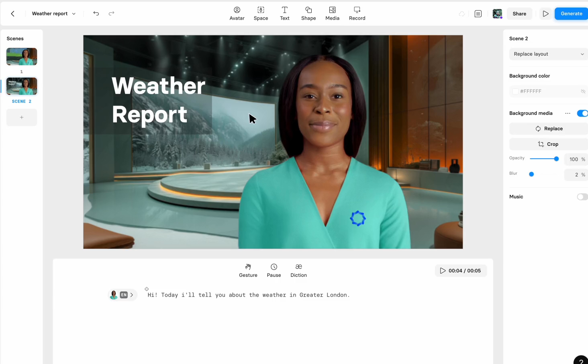Expand the Replace layout dropdown
Image resolution: width=588 pixels, height=364 pixels.
click(x=548, y=54)
